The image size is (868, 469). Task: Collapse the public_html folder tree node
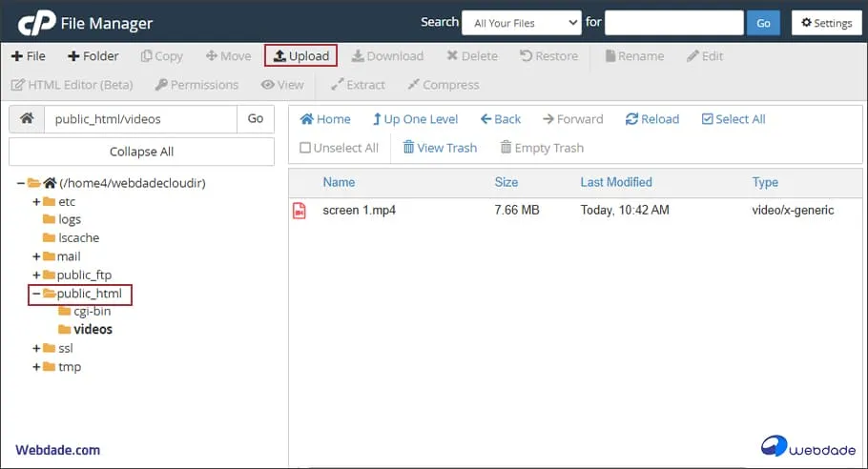pyautogui.click(x=36, y=294)
